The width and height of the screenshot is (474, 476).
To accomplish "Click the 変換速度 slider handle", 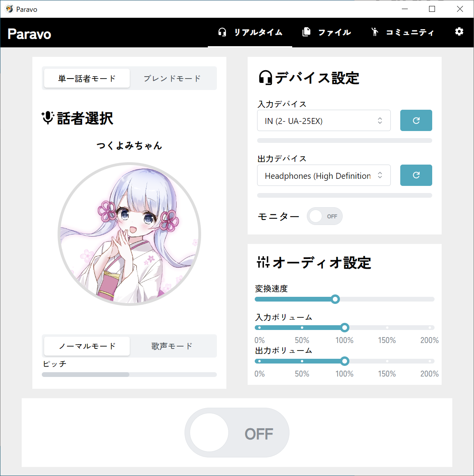I will point(335,299).
